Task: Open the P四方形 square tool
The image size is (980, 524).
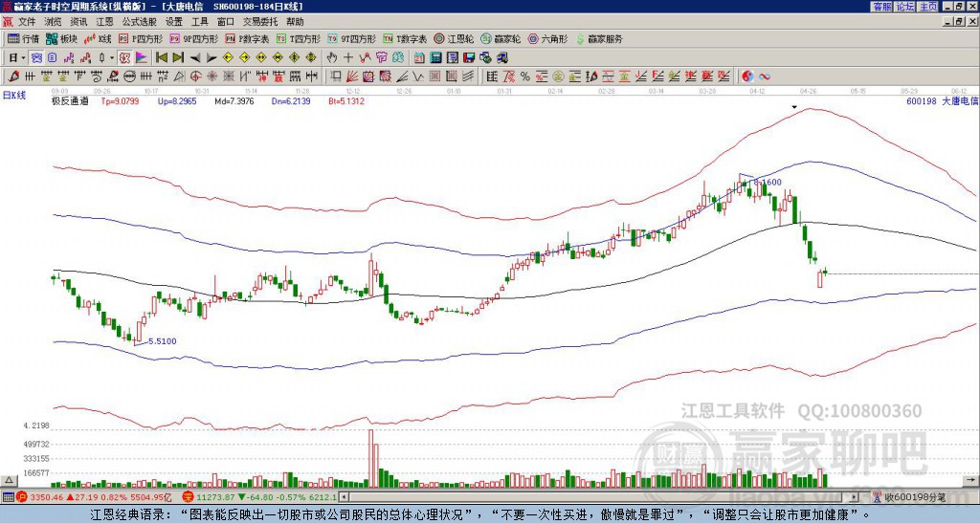Action: [141, 38]
